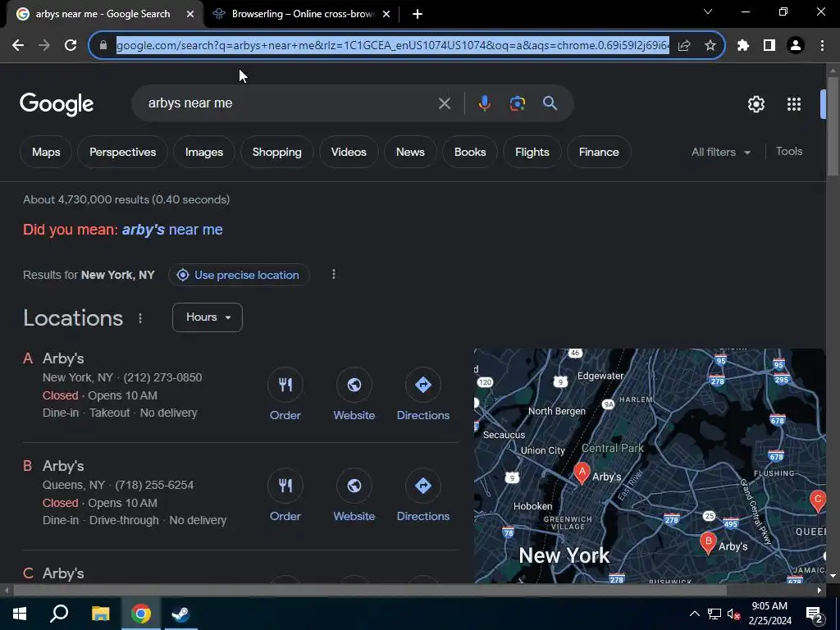Open Windows taskbar search
840x630 pixels.
[59, 614]
